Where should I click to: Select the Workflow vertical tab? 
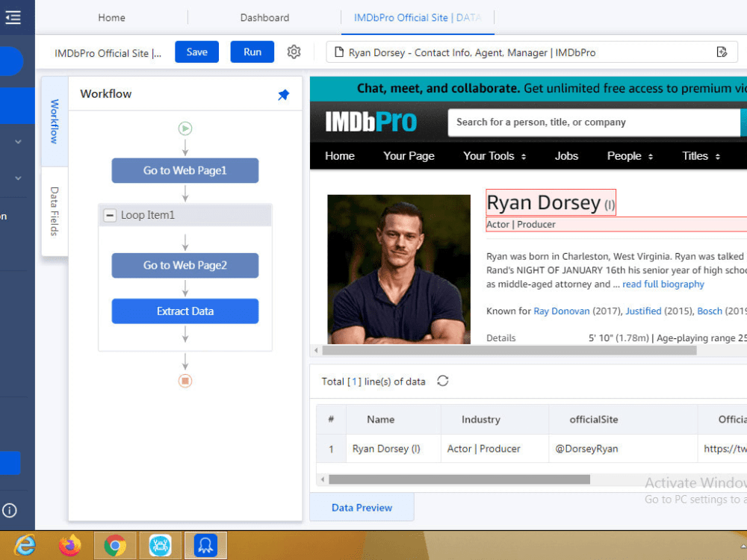coord(55,122)
